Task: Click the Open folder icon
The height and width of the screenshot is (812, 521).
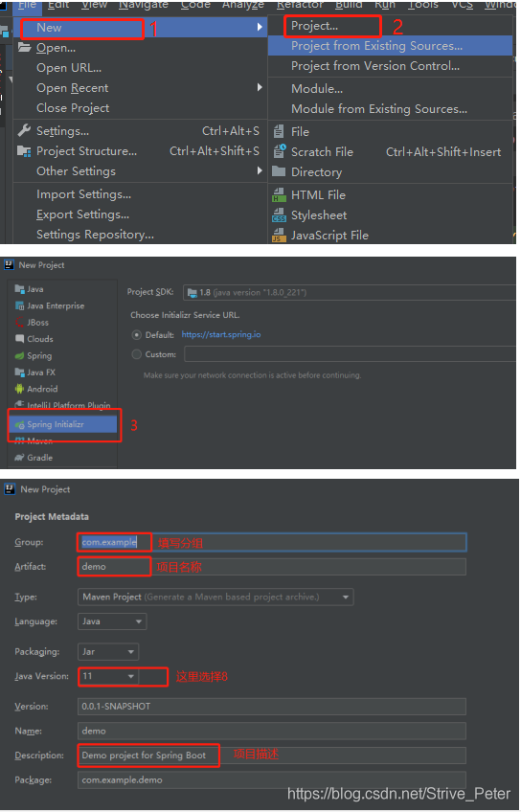Action: (24, 48)
